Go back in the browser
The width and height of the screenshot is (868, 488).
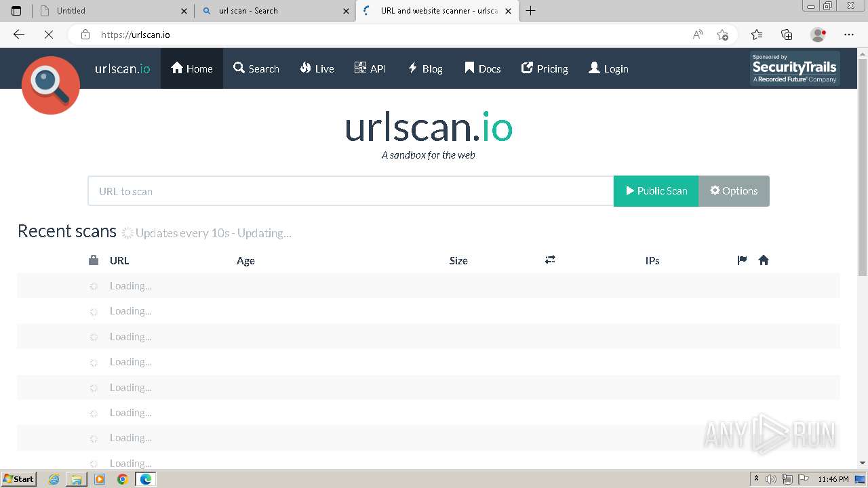coord(18,35)
